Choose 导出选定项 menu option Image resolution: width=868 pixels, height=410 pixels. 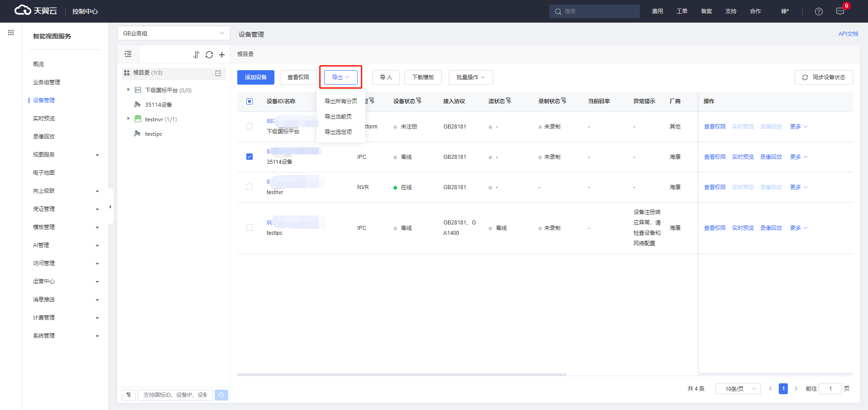tap(338, 132)
